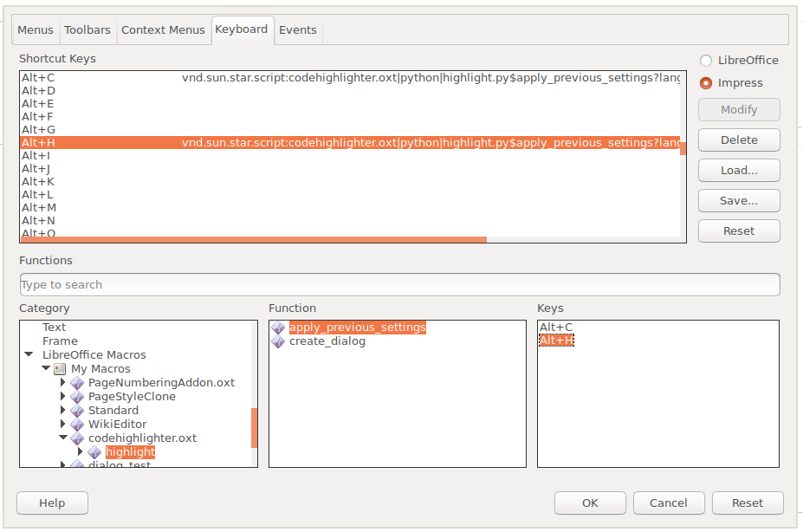This screenshot has width=803, height=532.
Task: Click the PageNumberingAddon.oxt library icon
Action: point(77,383)
